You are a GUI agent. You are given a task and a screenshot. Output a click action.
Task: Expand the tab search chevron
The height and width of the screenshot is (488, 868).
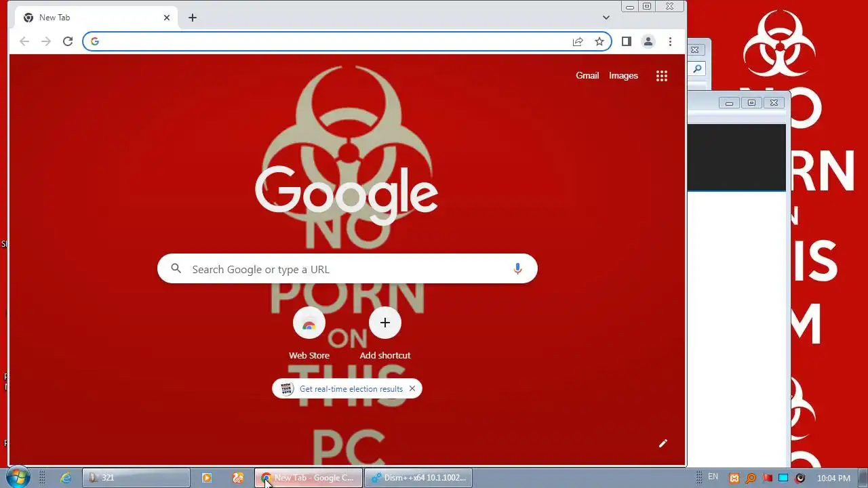pos(606,18)
